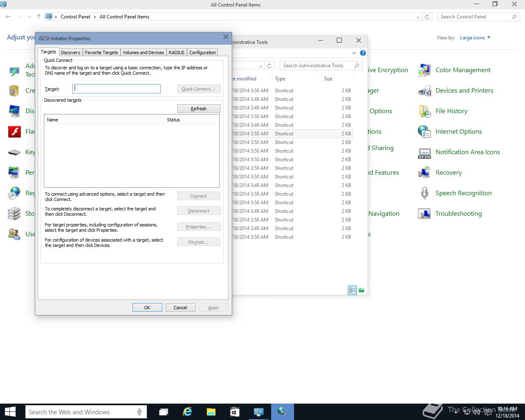This screenshot has height=420, width=525.
Task: Switch to the RADIUS tab
Action: [x=176, y=52]
